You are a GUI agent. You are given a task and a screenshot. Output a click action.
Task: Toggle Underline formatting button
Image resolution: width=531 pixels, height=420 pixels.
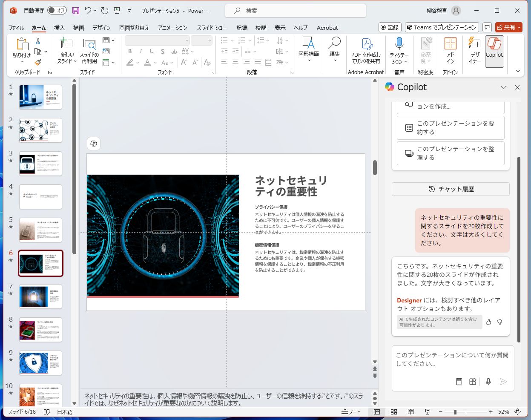(x=152, y=51)
